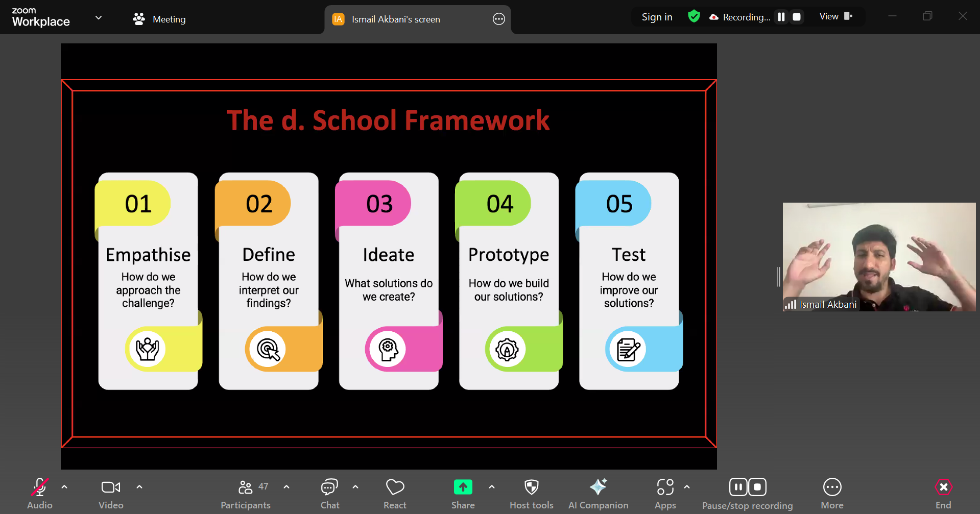Expand audio options arrow
Viewport: 980px width, 514px height.
coord(64,487)
